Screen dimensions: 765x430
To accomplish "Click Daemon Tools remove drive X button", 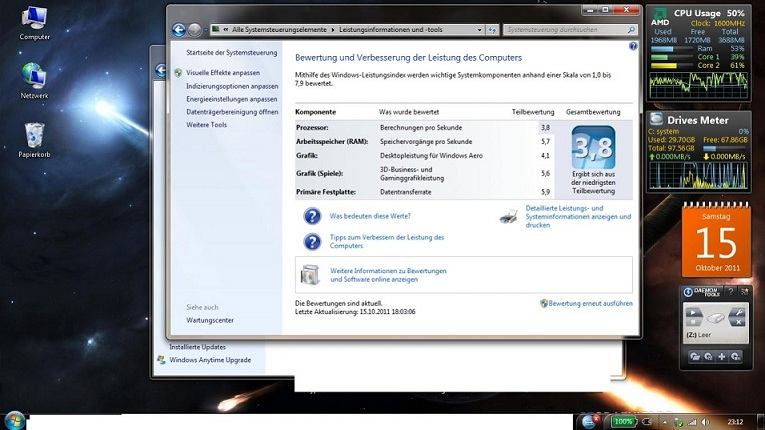I will point(739,323).
